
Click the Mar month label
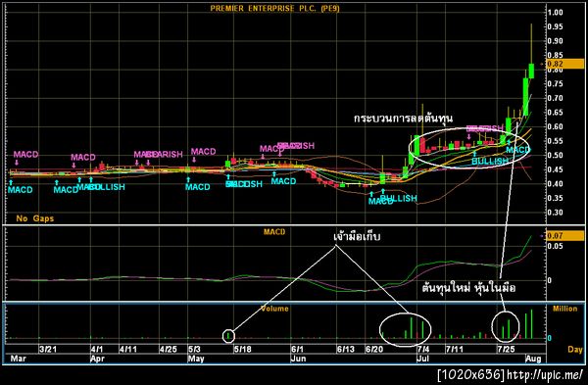pos(19,359)
